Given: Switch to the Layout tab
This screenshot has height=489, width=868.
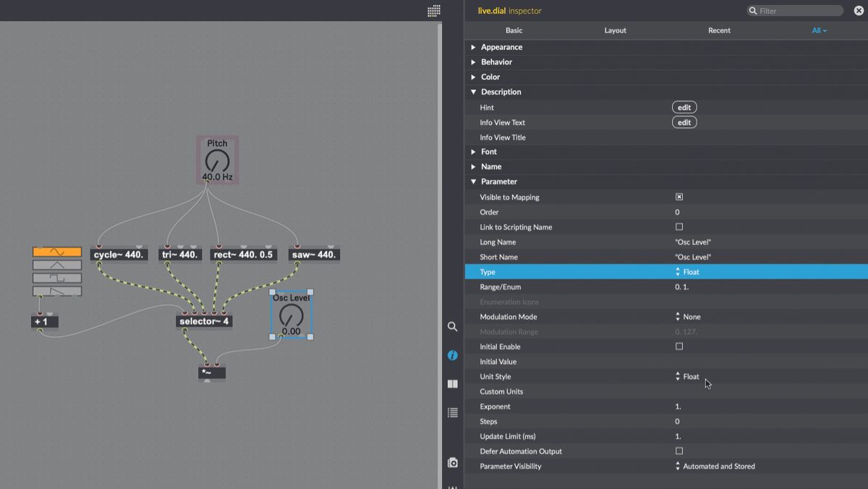Looking at the screenshot, I should coord(616,30).
